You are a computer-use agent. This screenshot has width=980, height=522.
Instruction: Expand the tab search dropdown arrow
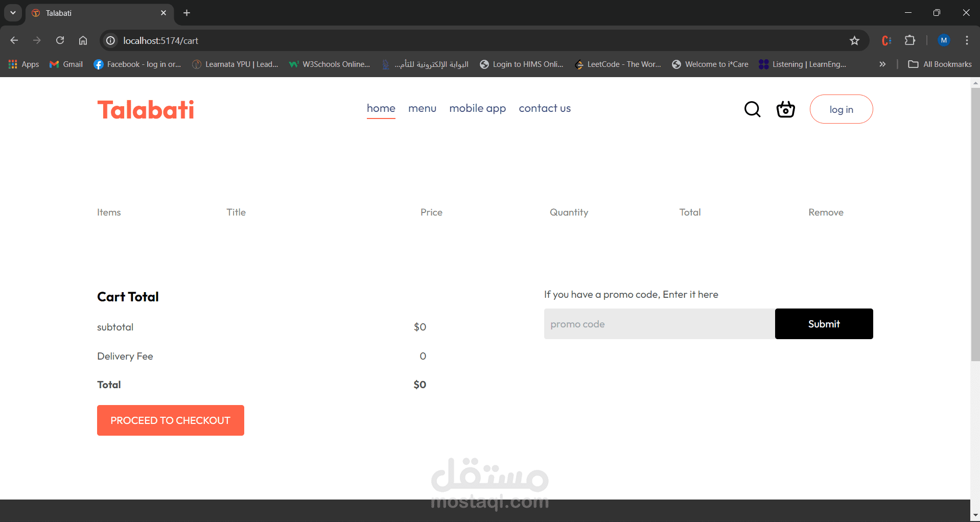point(13,13)
